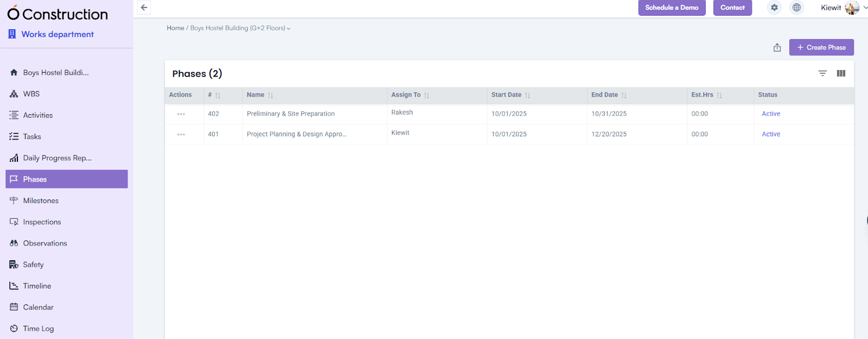
Task: Open the column chooser icon
Action: [841, 73]
